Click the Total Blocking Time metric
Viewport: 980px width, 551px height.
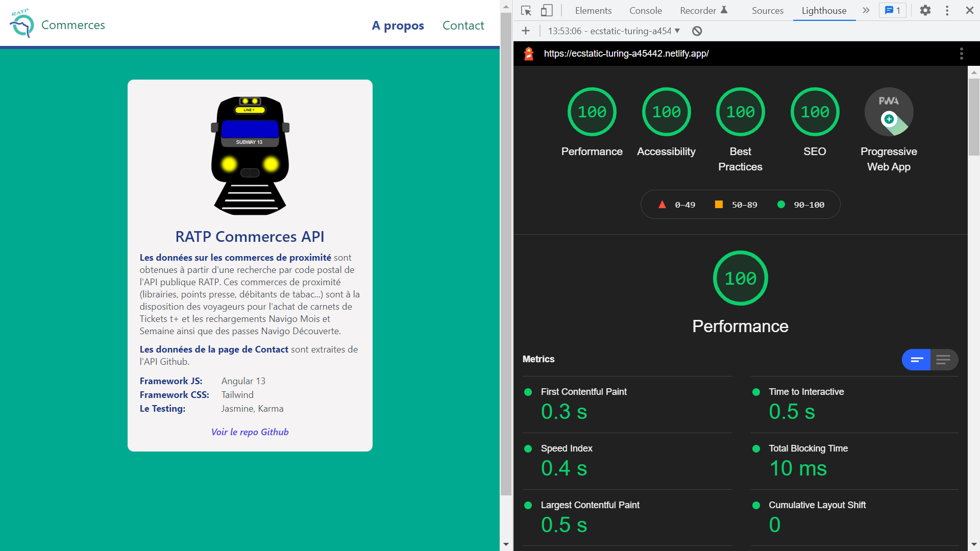854,461
